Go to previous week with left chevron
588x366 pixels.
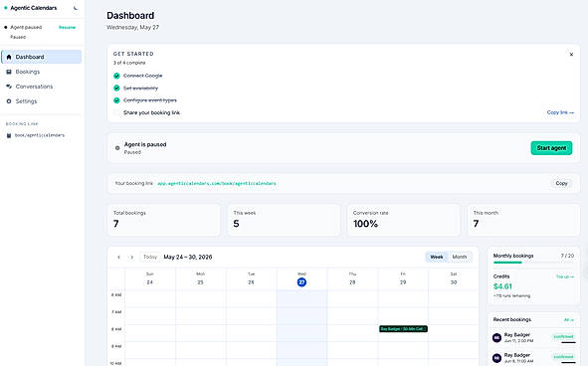(118, 258)
